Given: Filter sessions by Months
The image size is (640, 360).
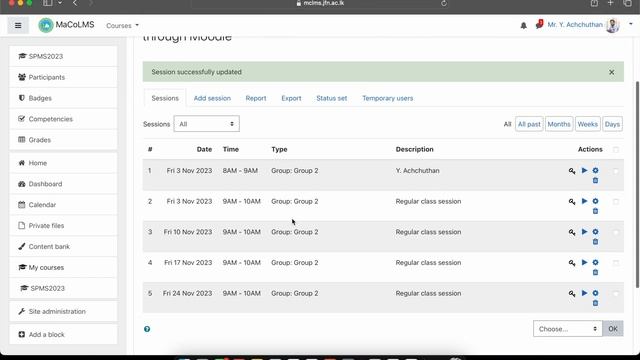Looking at the screenshot, I should tap(559, 124).
